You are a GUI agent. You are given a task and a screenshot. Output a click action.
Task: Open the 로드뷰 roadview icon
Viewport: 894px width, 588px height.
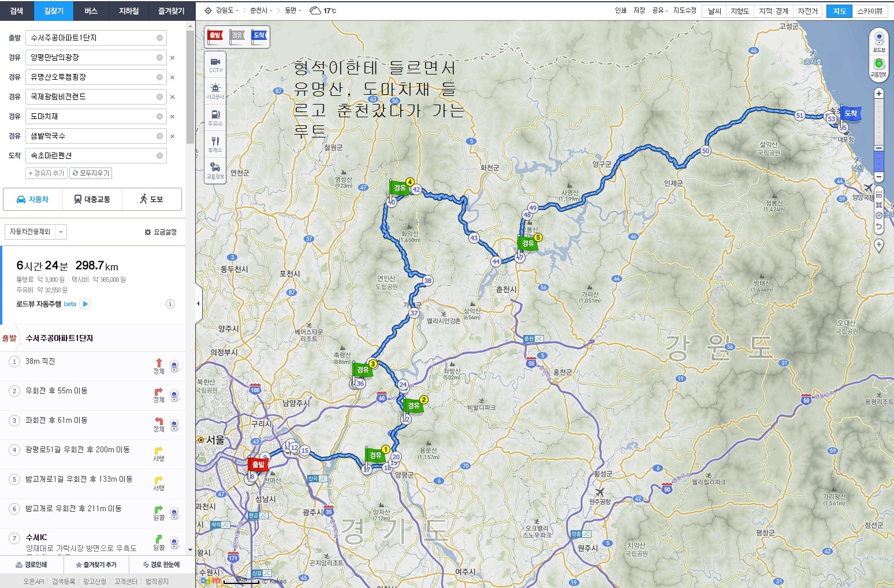click(x=878, y=40)
